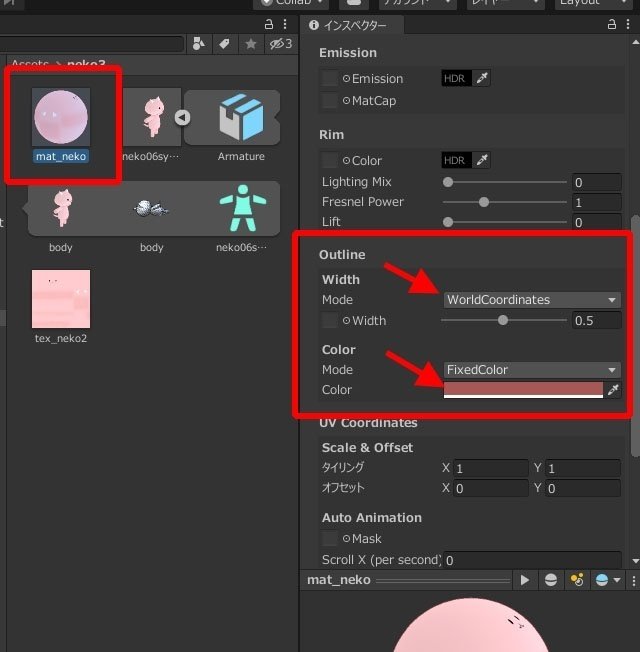This screenshot has height=652, width=640.
Task: Click the Scroll X per second field
Action: [x=532, y=560]
